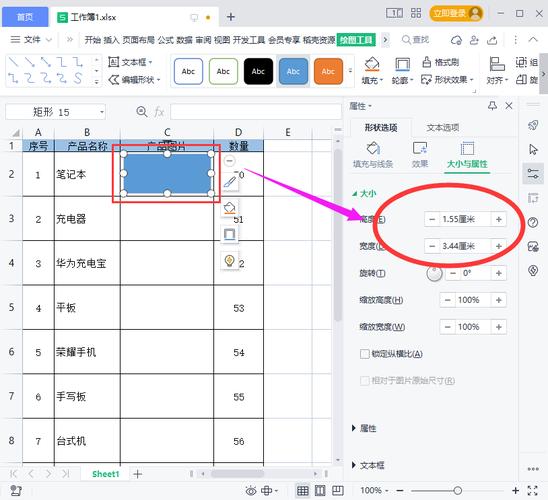The width and height of the screenshot is (548, 500).
Task: Decrease rotation angle with minus button
Action: point(453,273)
